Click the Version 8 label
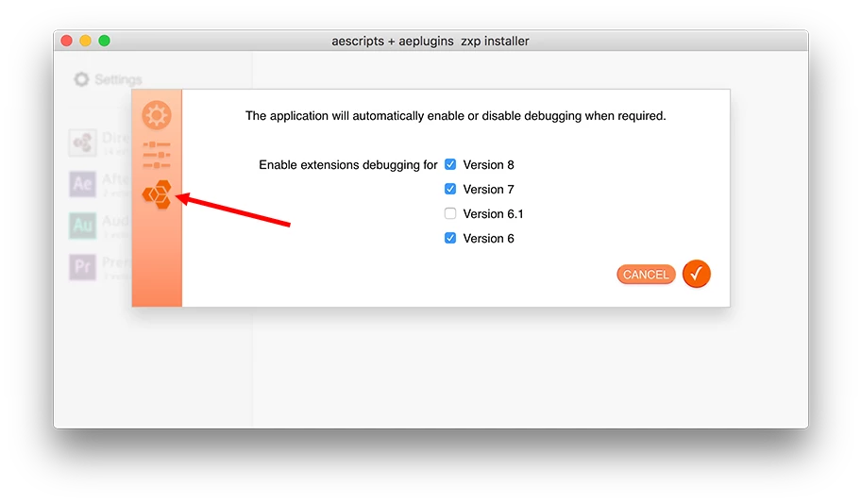The image size is (861, 504). point(488,165)
